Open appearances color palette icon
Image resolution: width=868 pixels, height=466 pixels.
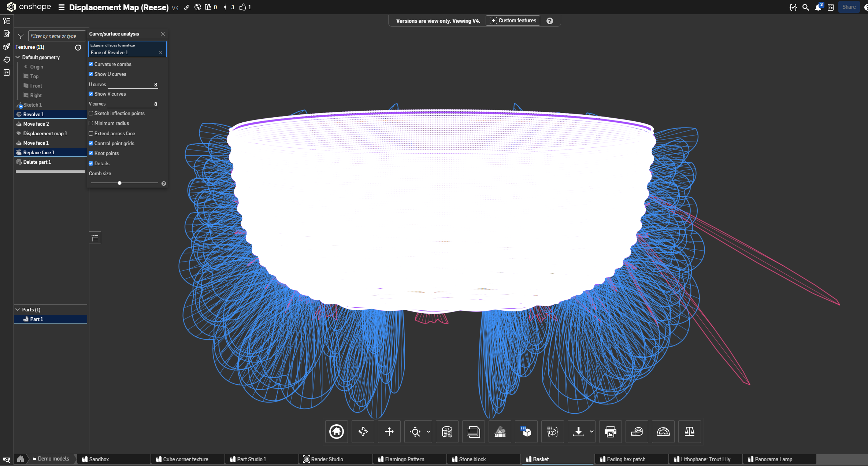click(500, 432)
